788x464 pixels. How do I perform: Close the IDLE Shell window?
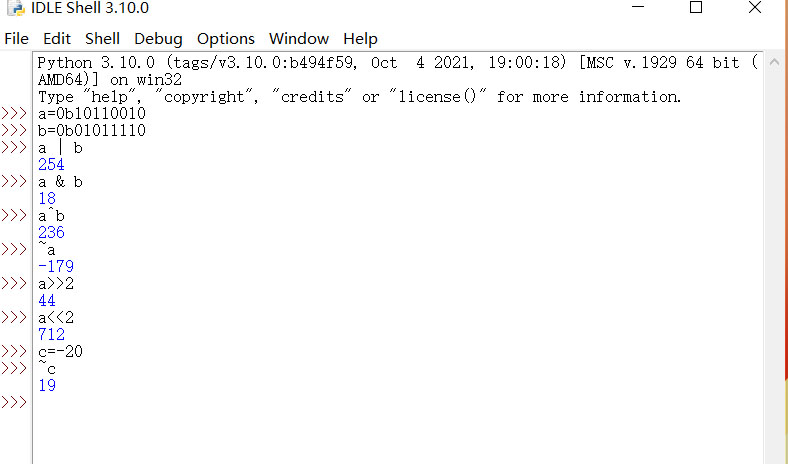point(755,7)
